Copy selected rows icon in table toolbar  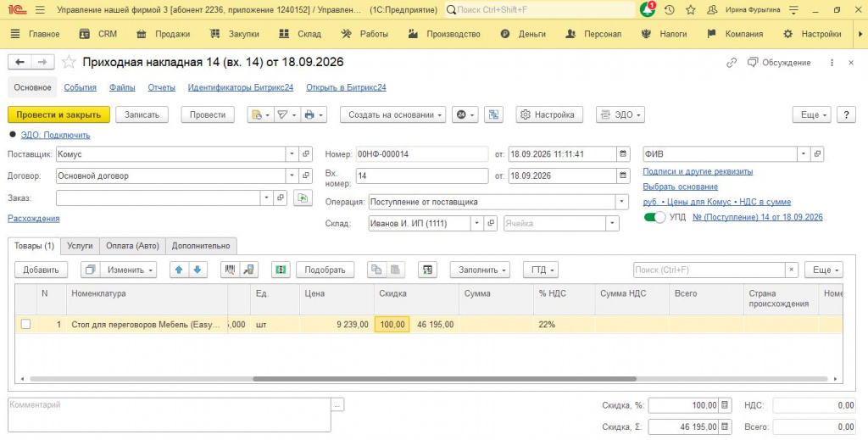(376, 270)
